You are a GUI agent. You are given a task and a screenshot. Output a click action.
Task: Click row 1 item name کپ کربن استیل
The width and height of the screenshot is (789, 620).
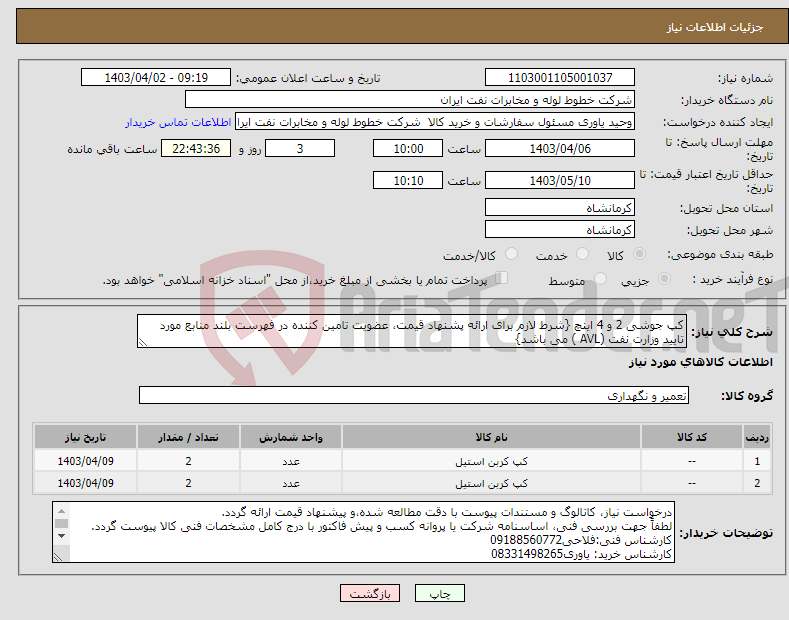pyautogui.click(x=491, y=461)
